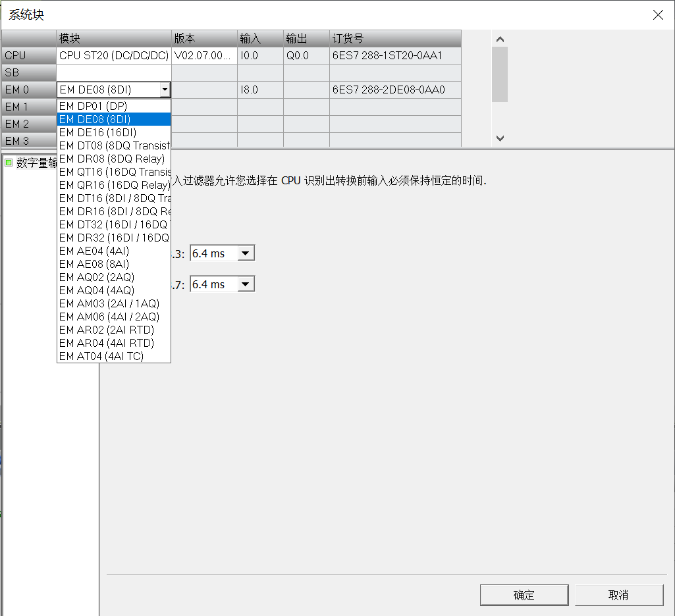Click the module table scroll up arrow
675x616 pixels.
pos(500,39)
